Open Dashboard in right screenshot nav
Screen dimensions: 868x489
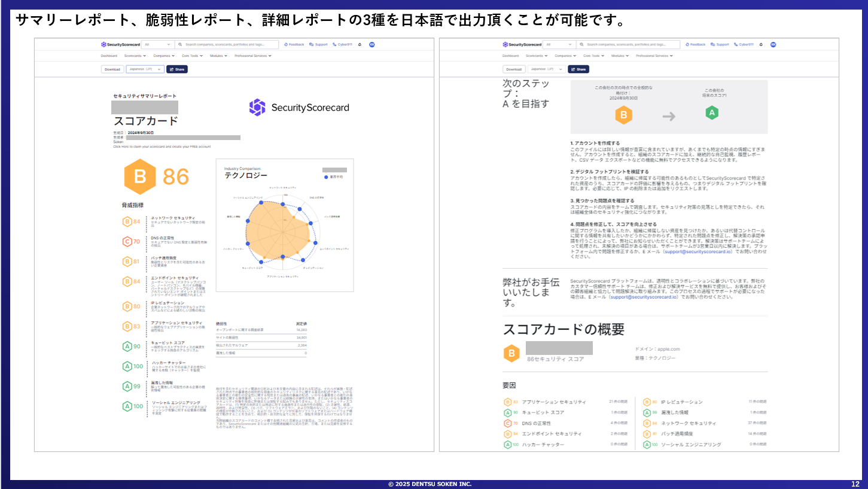[510, 56]
